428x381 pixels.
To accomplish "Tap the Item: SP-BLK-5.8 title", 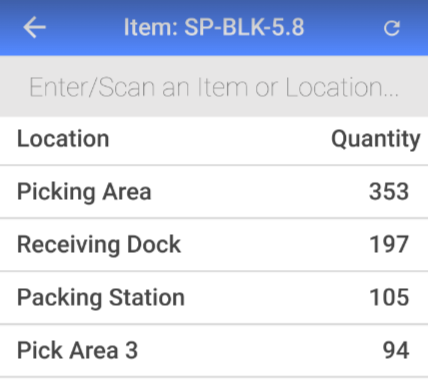I will point(214,27).
